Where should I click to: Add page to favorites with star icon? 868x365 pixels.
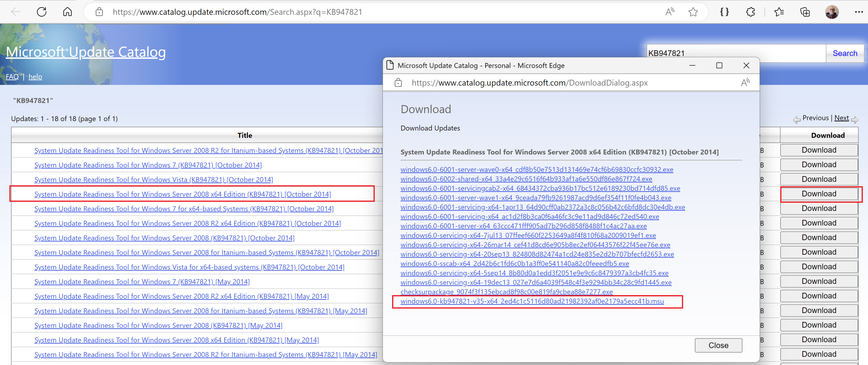(x=693, y=12)
